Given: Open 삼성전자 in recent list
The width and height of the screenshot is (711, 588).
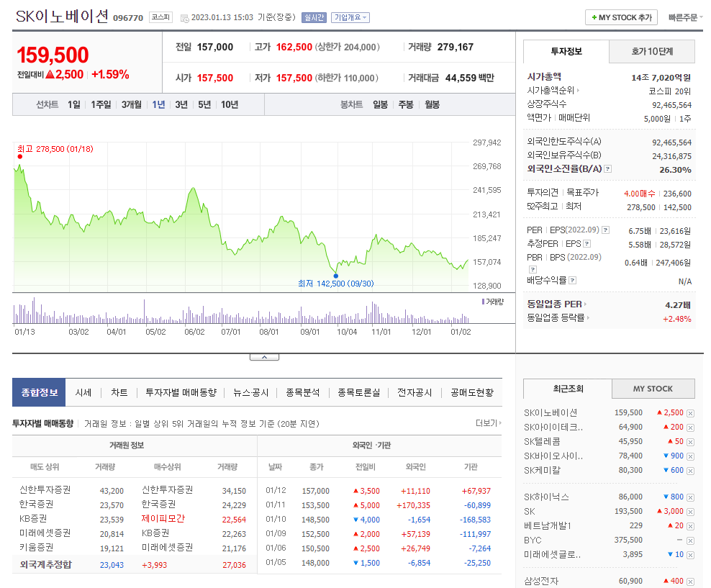Looking at the screenshot, I should 541,582.
